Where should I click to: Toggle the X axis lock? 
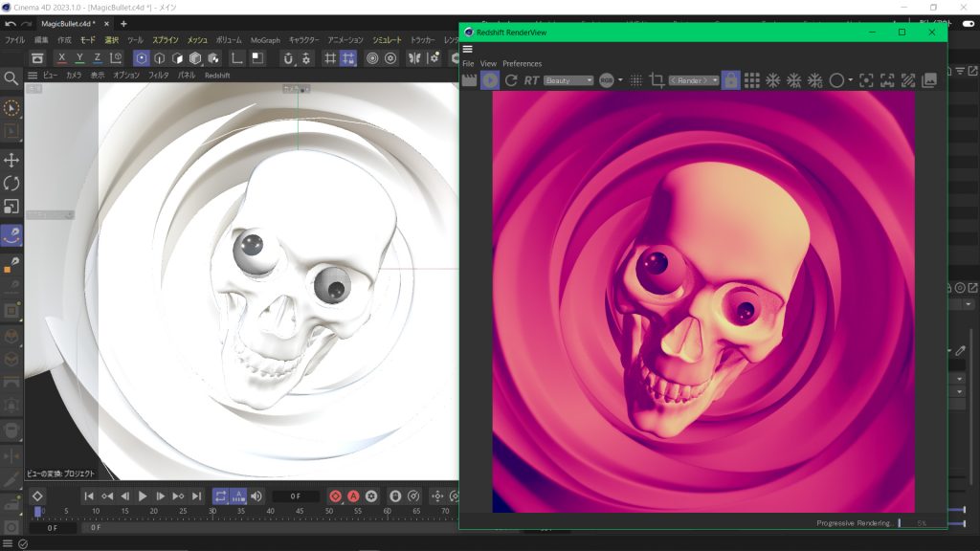pyautogui.click(x=63, y=58)
